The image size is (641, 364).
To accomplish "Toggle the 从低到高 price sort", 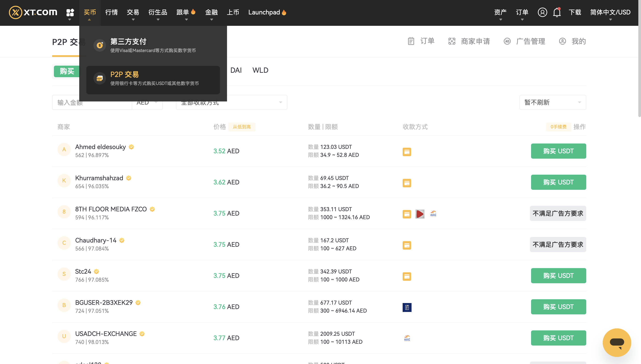I will pos(242,127).
